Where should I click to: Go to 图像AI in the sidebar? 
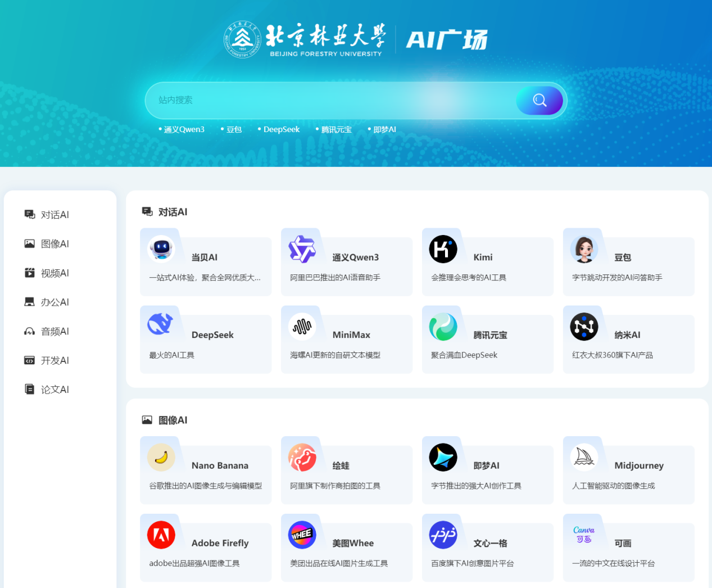click(x=55, y=244)
